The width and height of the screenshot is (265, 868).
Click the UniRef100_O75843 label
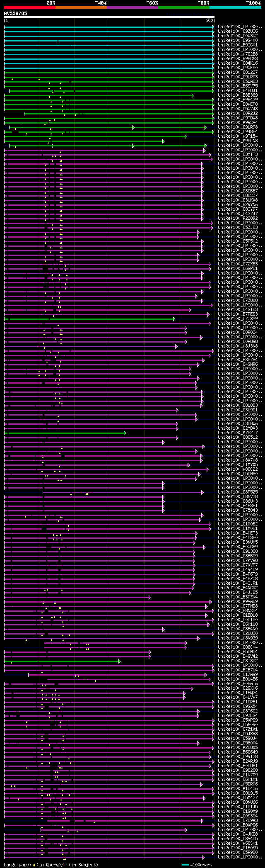pyautogui.click(x=238, y=511)
